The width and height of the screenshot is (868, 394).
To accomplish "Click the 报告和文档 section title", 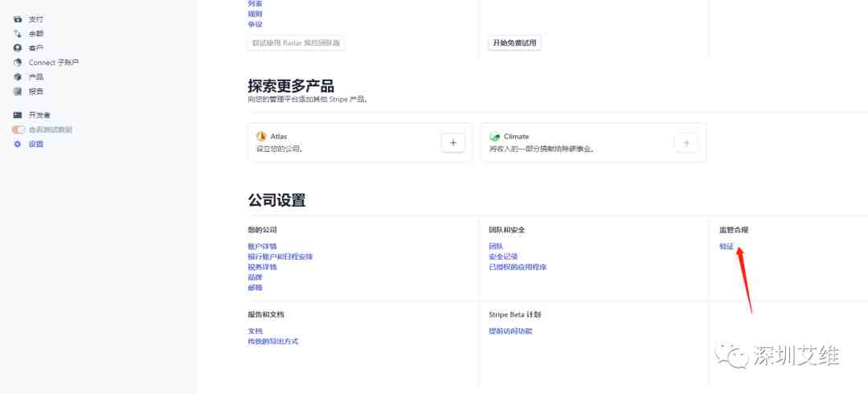I will point(266,314).
